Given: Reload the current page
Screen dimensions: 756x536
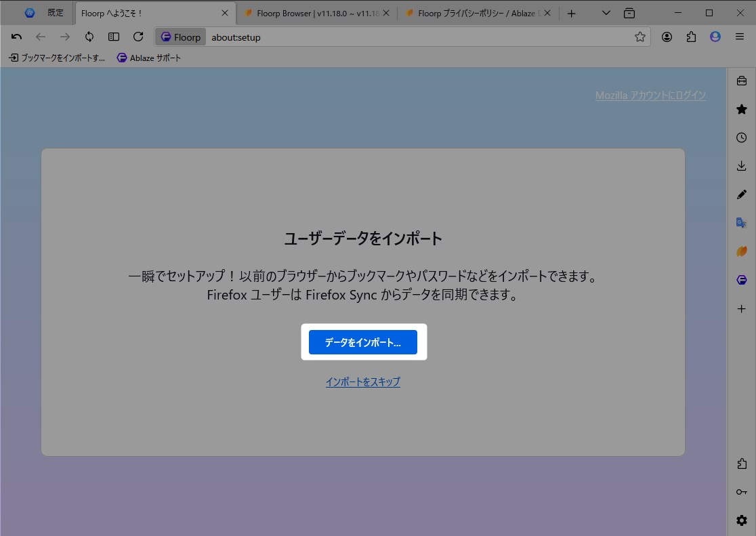Looking at the screenshot, I should (x=138, y=37).
